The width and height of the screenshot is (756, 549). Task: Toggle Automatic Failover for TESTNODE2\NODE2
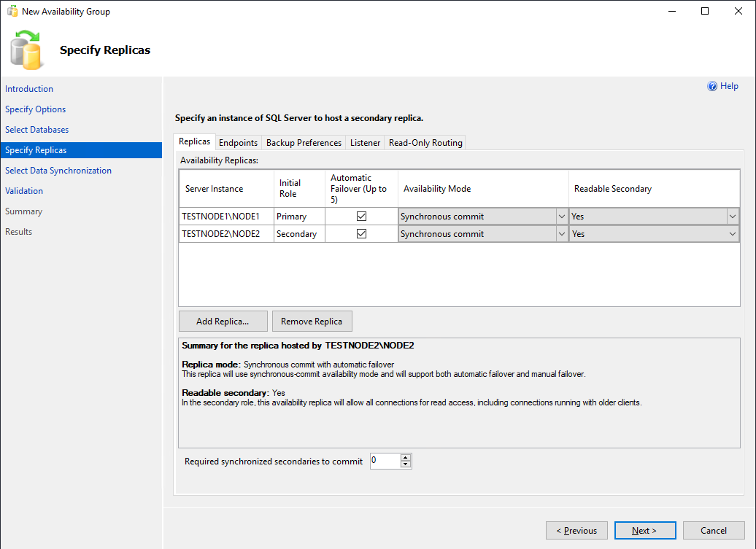pyautogui.click(x=361, y=233)
